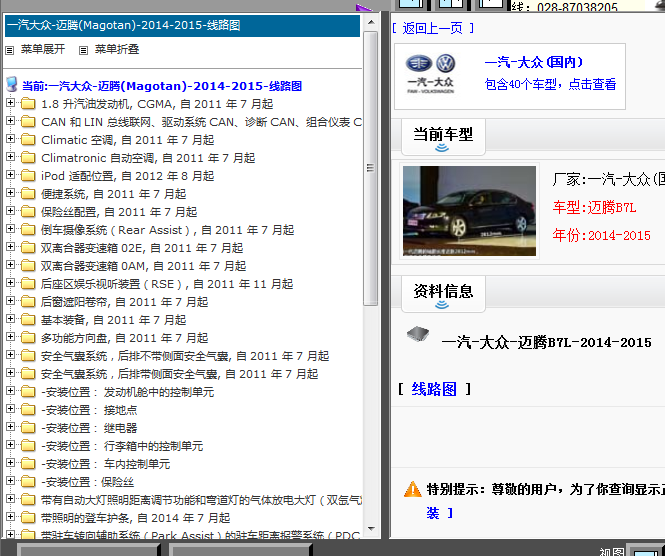The image size is (665, 556).
Task: Expand the 倒车摄像系统 Rear Assist folder
Action: coord(11,229)
